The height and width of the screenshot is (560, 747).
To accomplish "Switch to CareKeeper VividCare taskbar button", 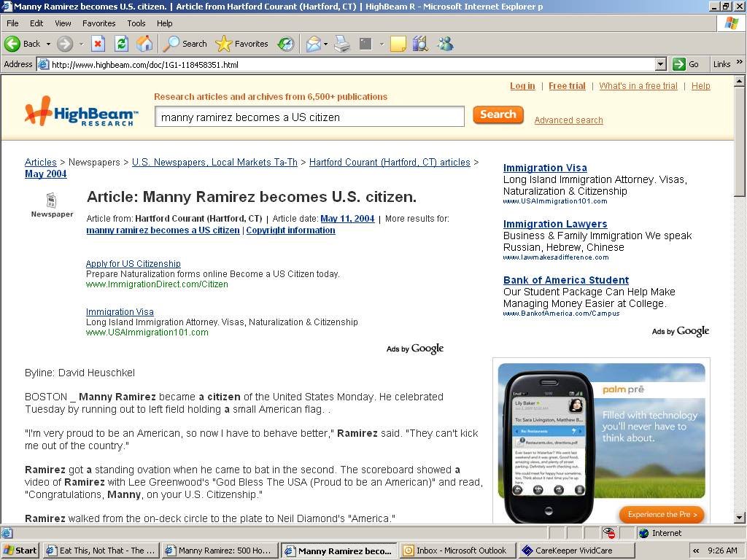I will click(576, 551).
